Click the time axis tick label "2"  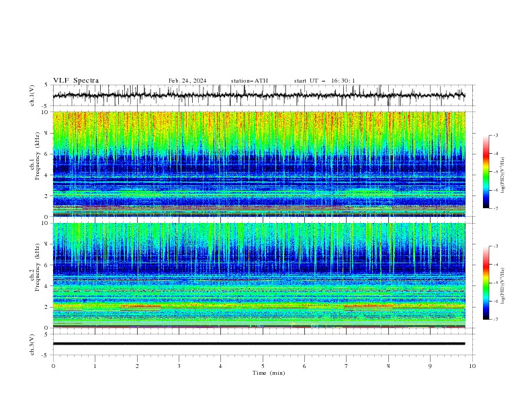click(137, 366)
